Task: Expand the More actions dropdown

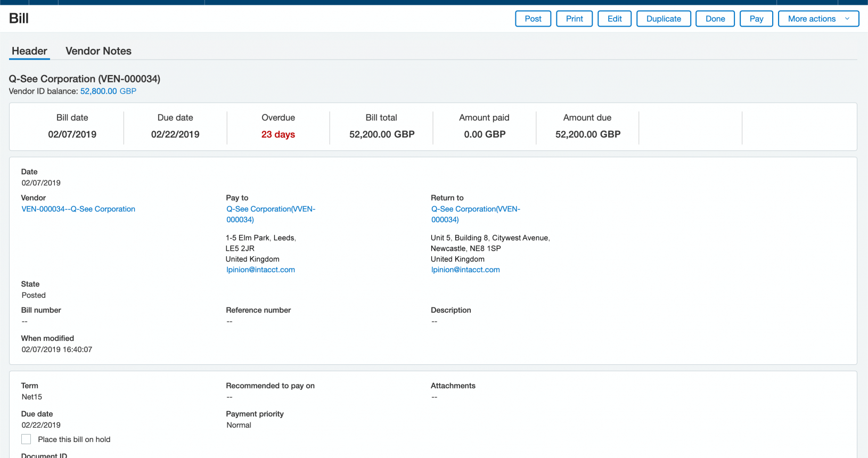Action: point(818,19)
